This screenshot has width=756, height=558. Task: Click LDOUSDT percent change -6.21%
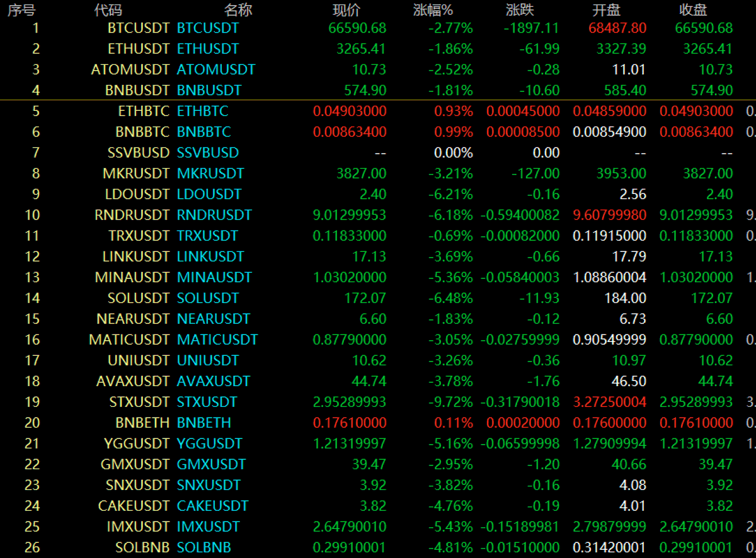tap(450, 194)
